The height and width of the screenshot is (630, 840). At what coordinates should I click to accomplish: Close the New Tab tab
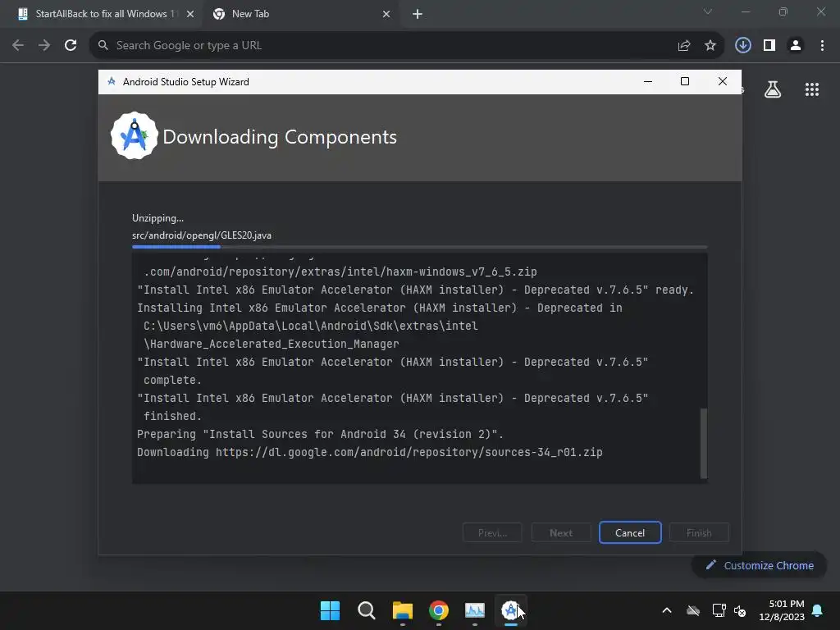pos(386,14)
